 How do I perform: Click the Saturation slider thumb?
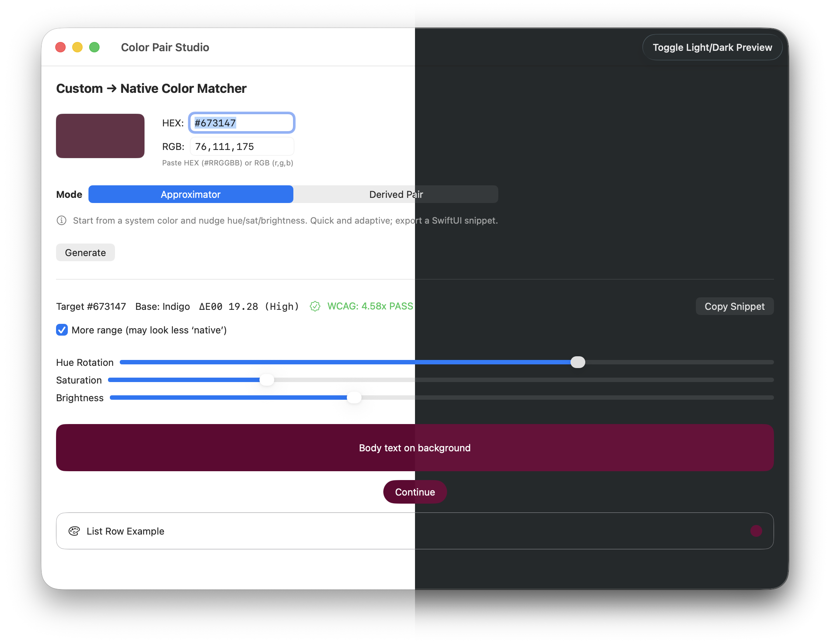pos(267,379)
